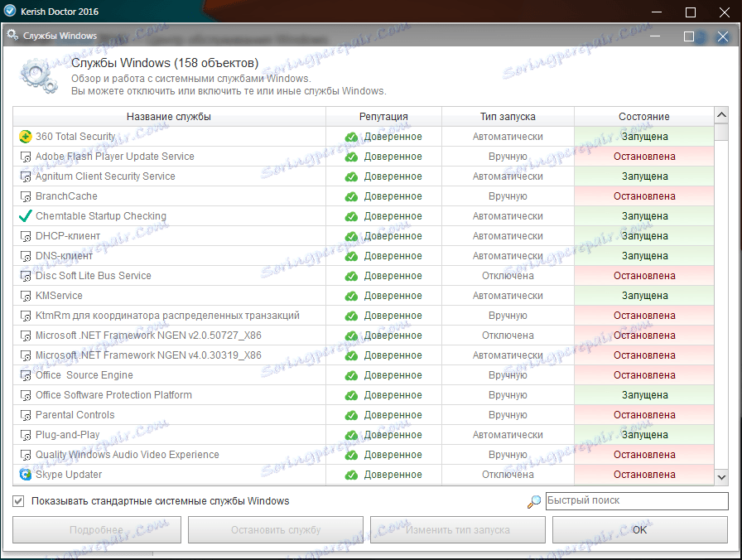Click Отключена startup type of Skype Updater
This screenshot has width=742, height=560.
pos(508,475)
